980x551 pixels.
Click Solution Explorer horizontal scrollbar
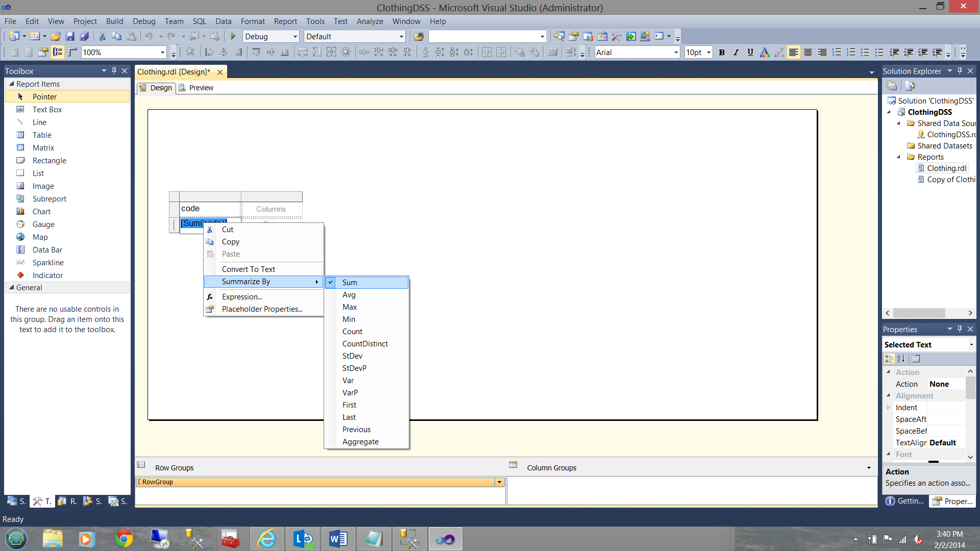[x=919, y=313]
